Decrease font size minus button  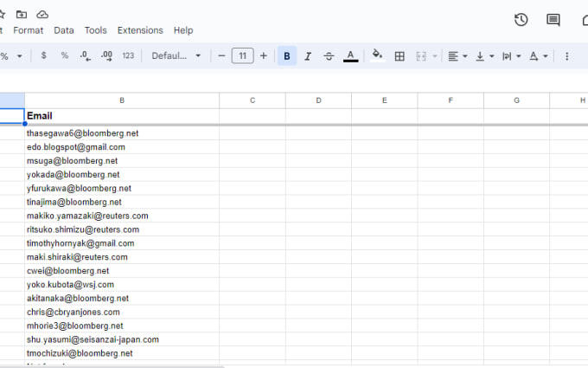(x=221, y=55)
